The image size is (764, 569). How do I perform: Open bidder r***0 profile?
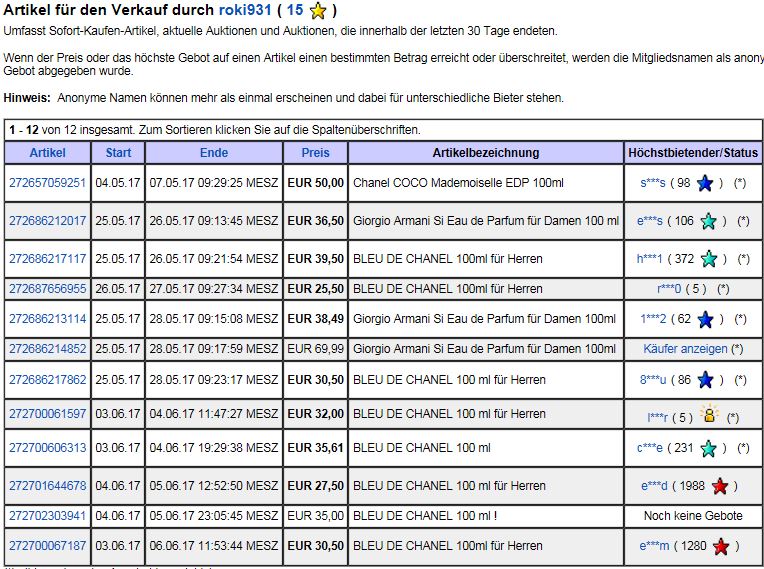click(669, 289)
